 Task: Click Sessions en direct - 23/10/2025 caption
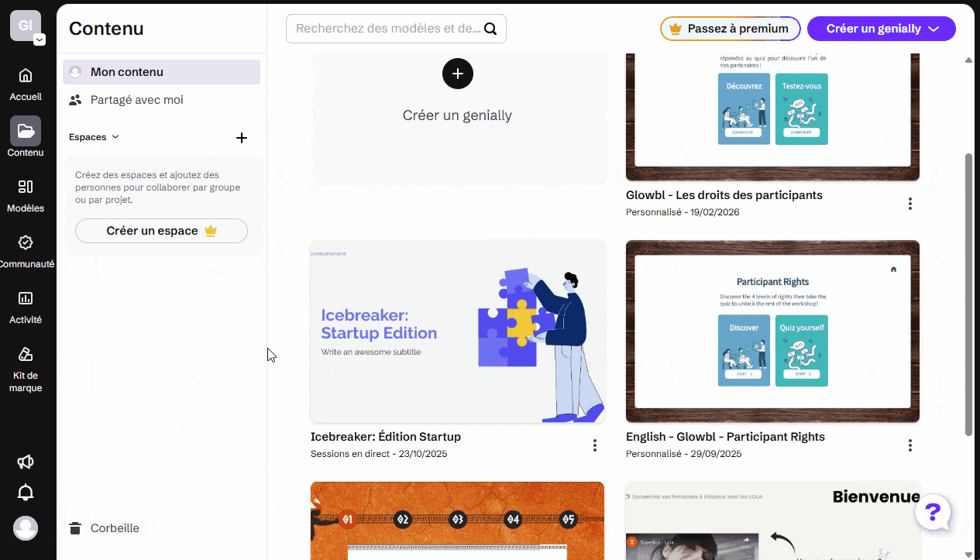(x=379, y=454)
